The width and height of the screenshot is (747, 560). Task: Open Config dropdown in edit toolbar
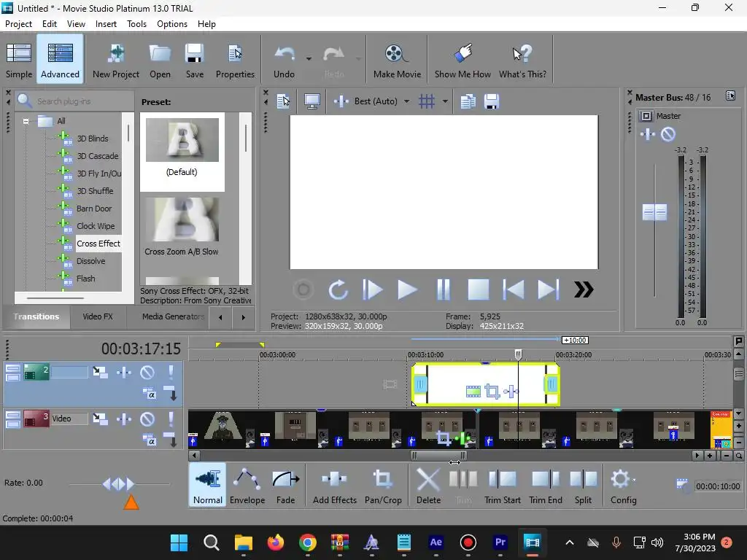click(624, 486)
